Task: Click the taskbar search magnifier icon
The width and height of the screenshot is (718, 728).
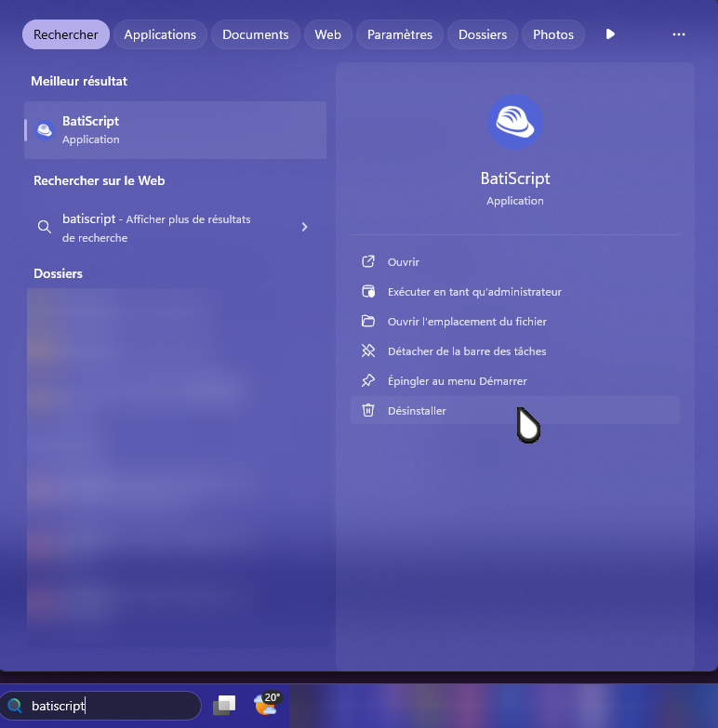Action: (x=15, y=706)
